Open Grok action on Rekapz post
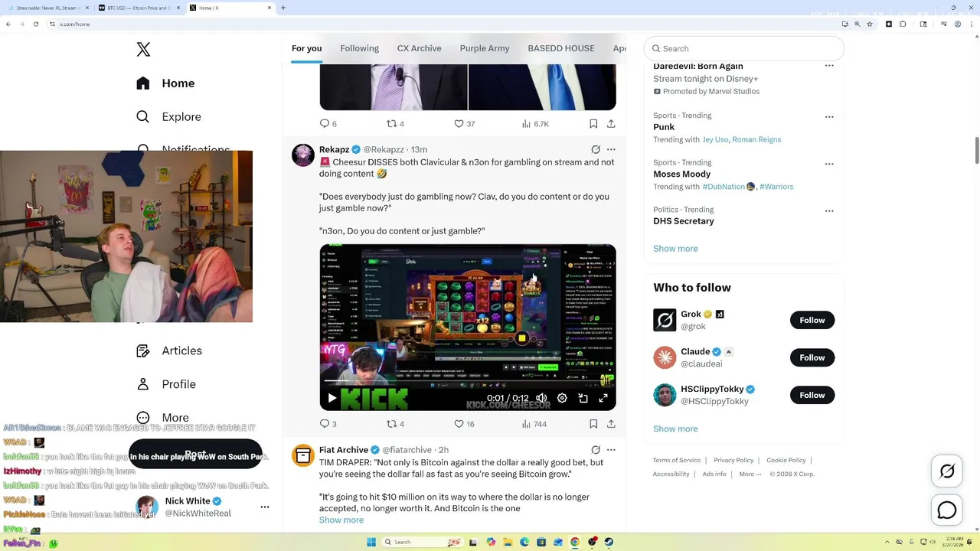980x551 pixels. point(596,149)
